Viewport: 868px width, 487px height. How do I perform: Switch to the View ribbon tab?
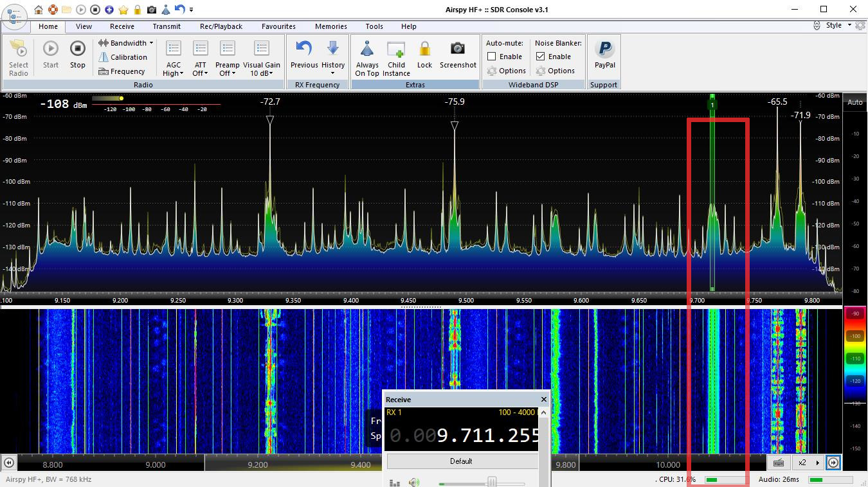click(84, 26)
